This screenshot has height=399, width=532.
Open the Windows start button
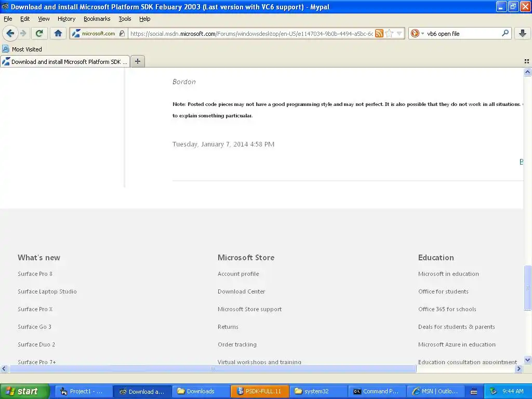(x=24, y=391)
